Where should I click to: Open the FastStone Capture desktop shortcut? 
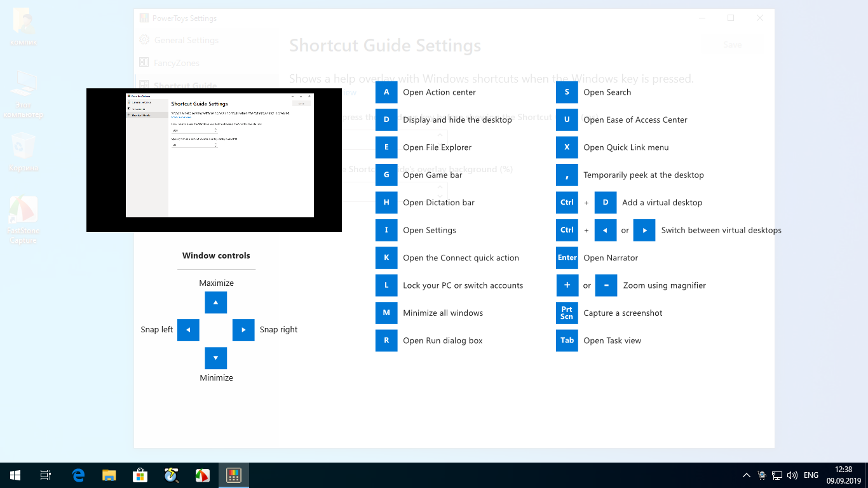24,220
